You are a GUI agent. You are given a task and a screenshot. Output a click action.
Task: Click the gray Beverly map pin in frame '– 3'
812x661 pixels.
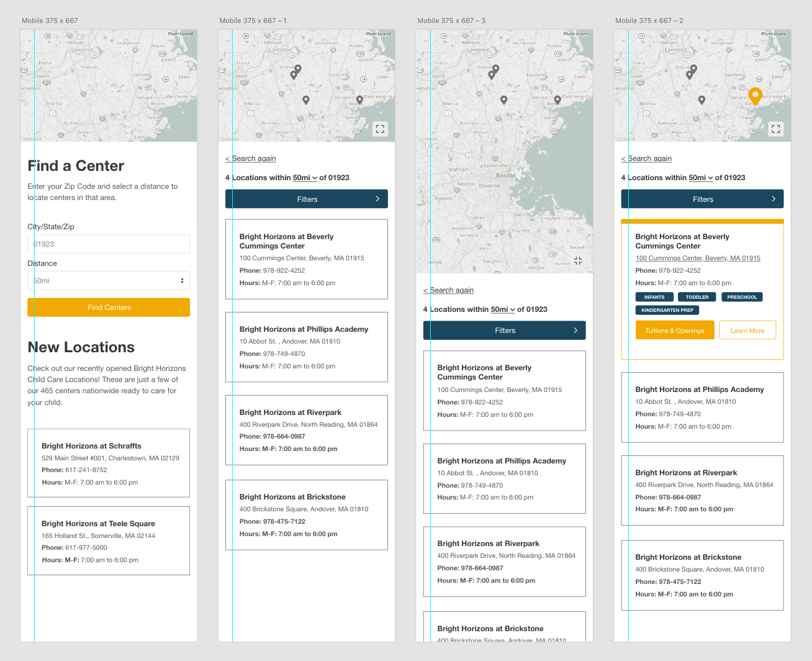[x=557, y=99]
